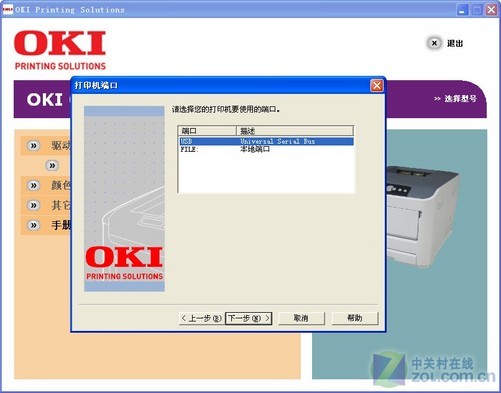501x393 pixels.
Task: Open help via the 帮助 button
Action: 355,318
